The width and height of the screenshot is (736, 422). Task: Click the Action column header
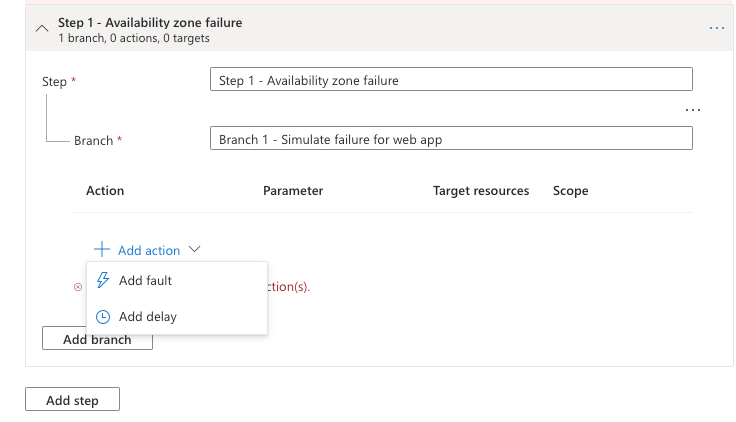coord(105,191)
